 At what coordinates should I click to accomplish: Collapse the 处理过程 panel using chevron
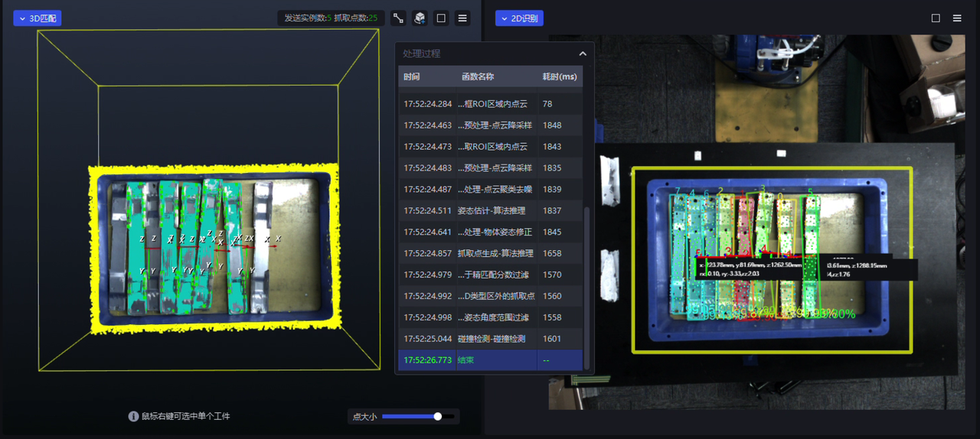point(583,54)
